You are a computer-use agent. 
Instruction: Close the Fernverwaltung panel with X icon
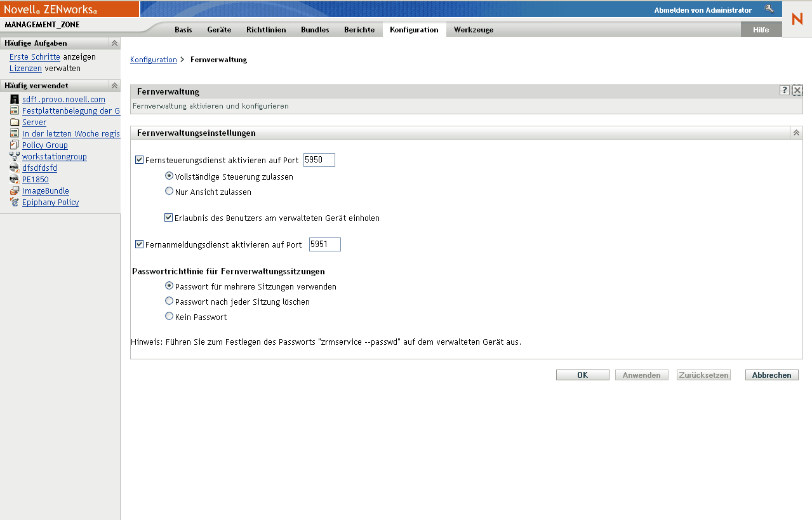click(797, 90)
